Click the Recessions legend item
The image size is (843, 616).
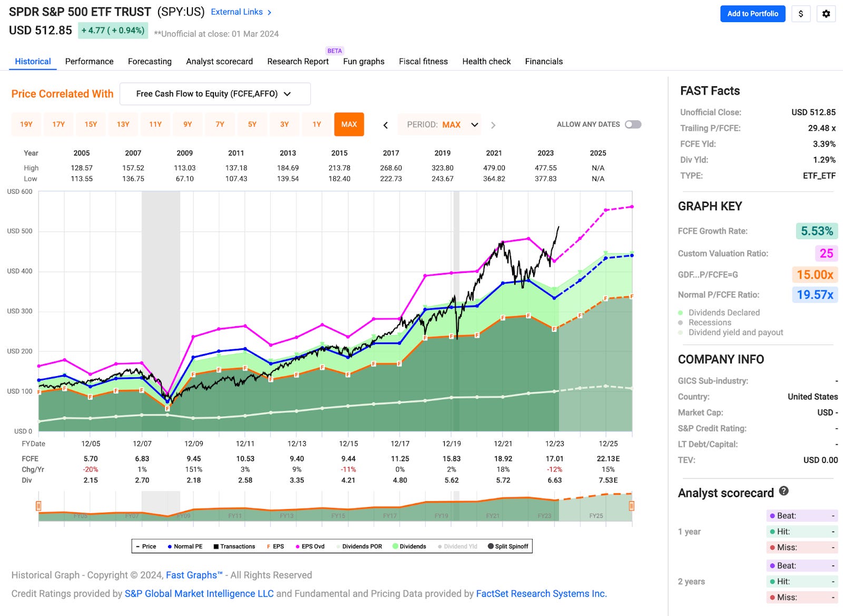705,322
